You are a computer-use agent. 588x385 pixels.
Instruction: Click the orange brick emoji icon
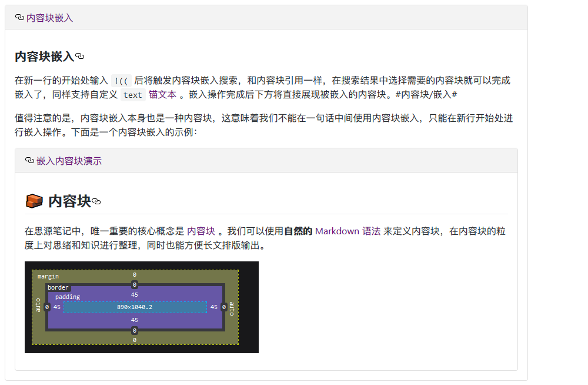[34, 201]
